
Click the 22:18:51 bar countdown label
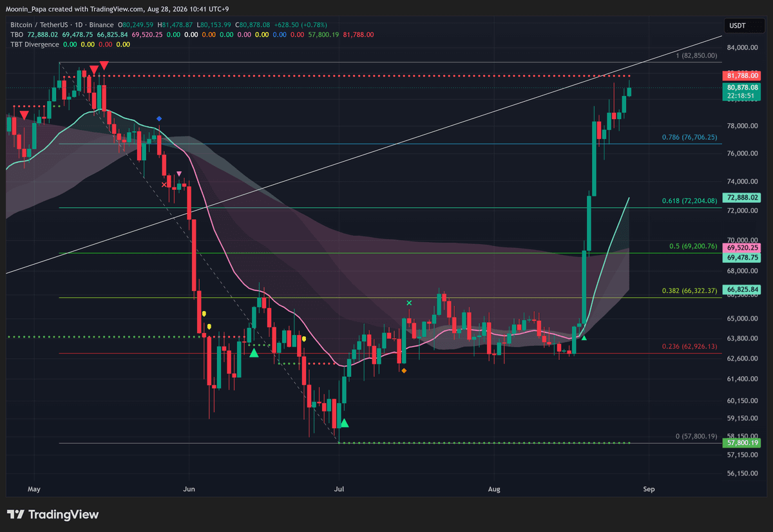tap(742, 95)
